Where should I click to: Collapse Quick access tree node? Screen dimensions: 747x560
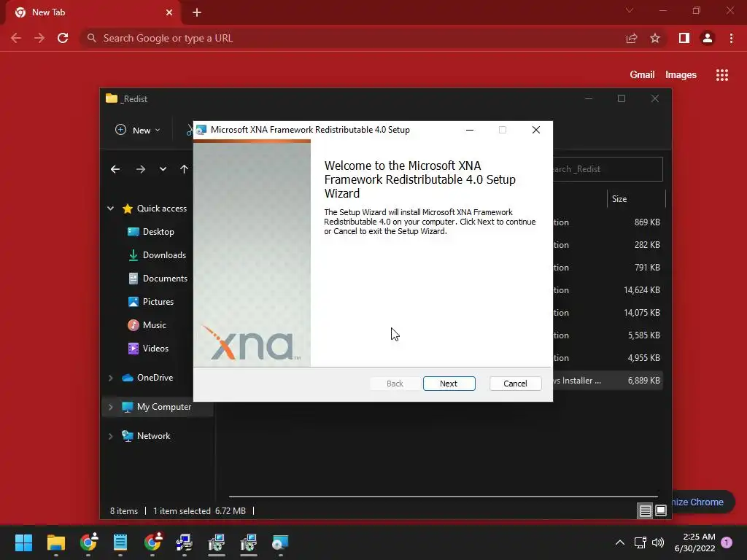111,209
